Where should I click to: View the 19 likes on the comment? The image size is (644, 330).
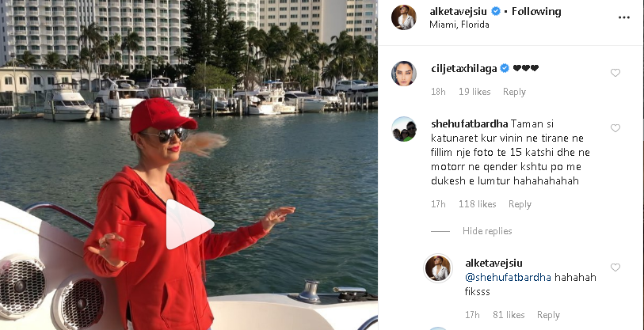pyautogui.click(x=474, y=92)
